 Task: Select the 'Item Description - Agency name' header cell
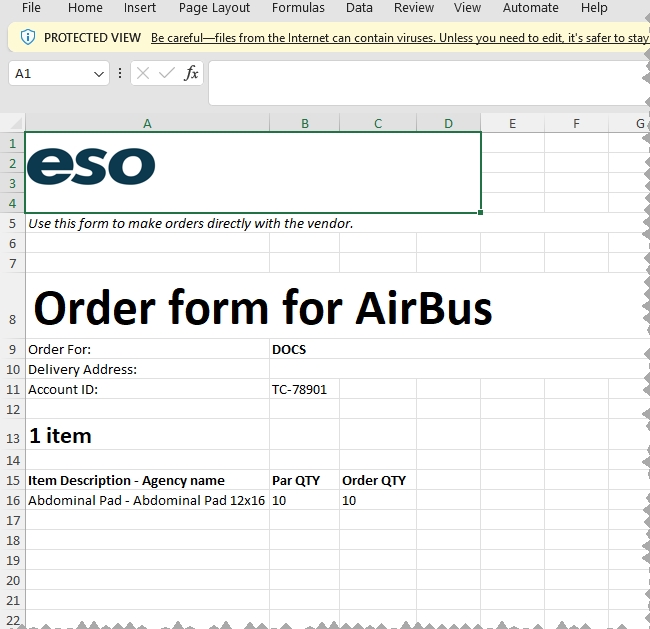[147, 481]
